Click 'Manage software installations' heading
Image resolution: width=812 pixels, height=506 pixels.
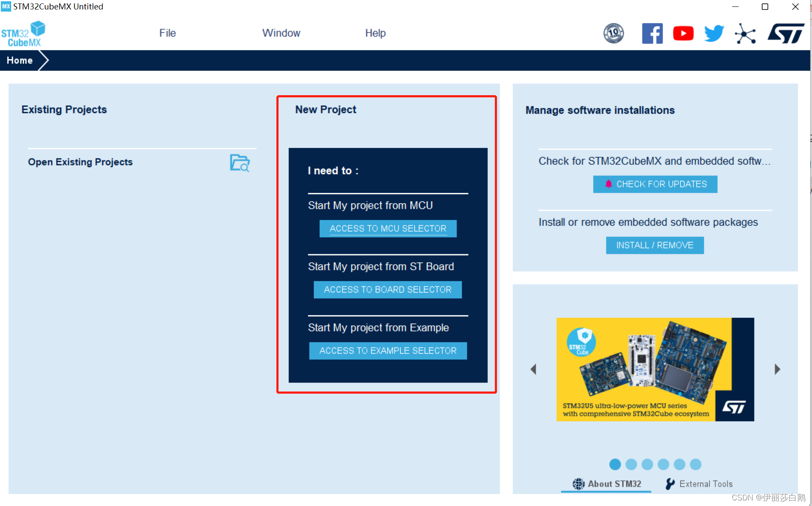(x=600, y=110)
